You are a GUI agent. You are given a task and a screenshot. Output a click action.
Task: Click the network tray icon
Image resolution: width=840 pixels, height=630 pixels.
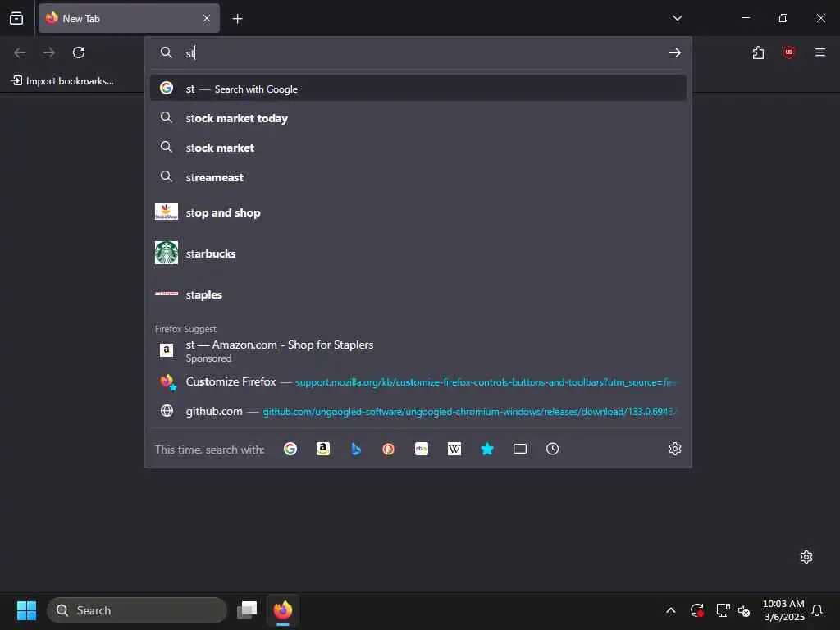click(x=724, y=610)
